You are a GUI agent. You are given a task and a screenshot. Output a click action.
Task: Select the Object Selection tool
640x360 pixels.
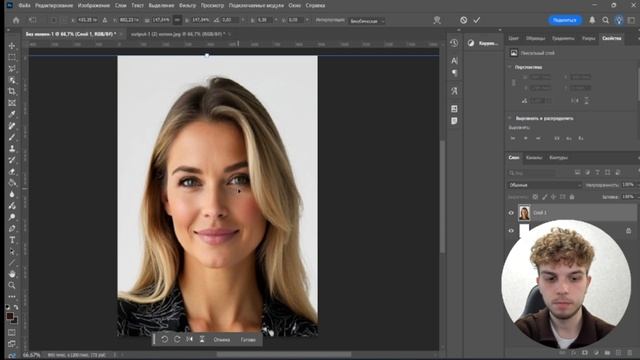12,80
